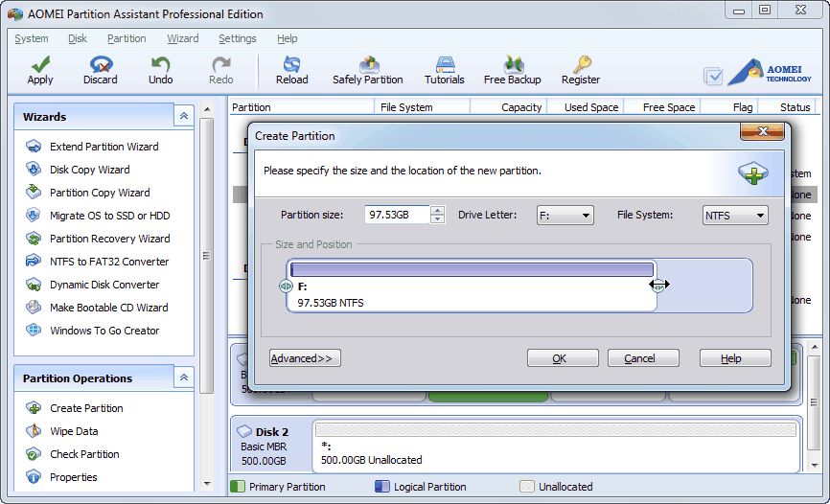Click the Apply checkmark icon
The image size is (830, 504).
pos(40,64)
